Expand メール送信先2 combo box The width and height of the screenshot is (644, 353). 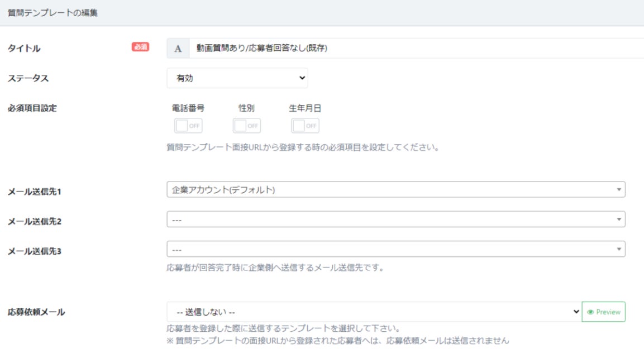391,220
